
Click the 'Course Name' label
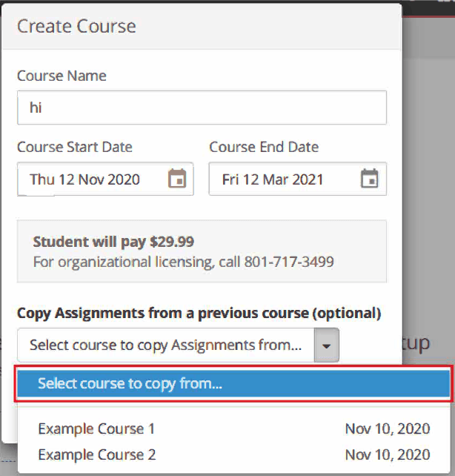click(x=62, y=76)
